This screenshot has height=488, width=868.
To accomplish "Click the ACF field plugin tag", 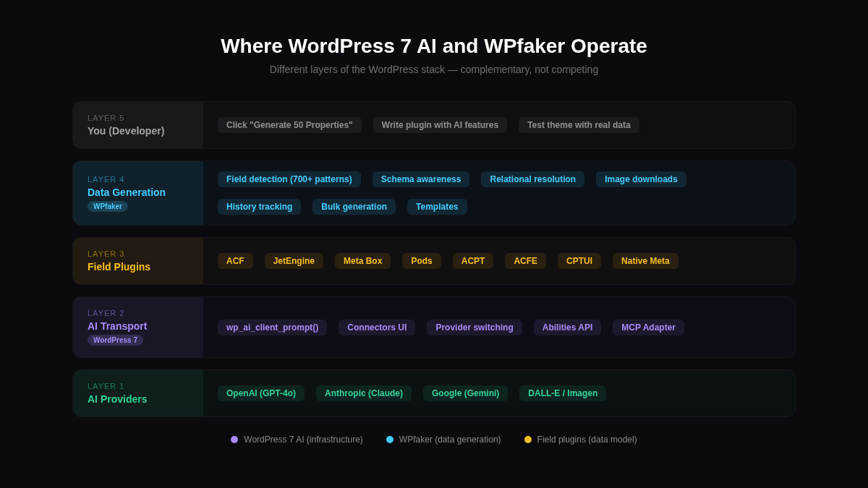I will 235,261.
